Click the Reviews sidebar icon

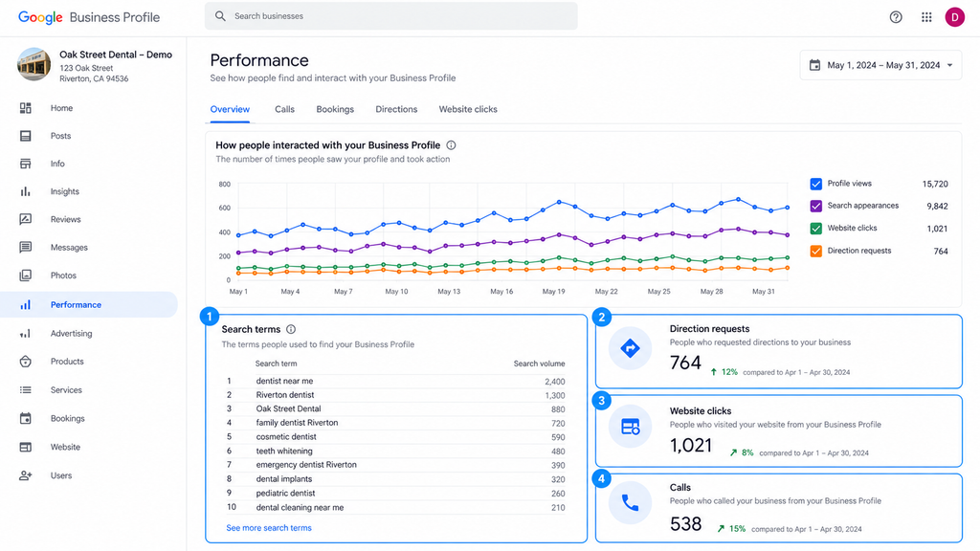click(26, 219)
